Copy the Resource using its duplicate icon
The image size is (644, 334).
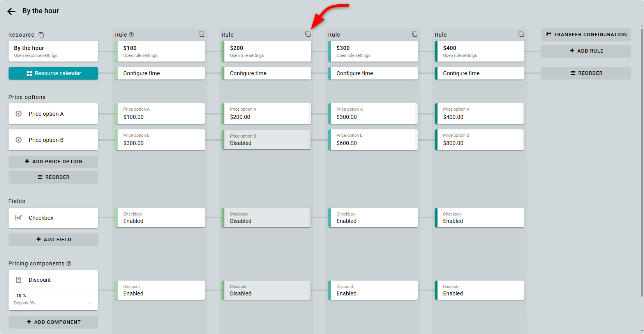pyautogui.click(x=41, y=35)
